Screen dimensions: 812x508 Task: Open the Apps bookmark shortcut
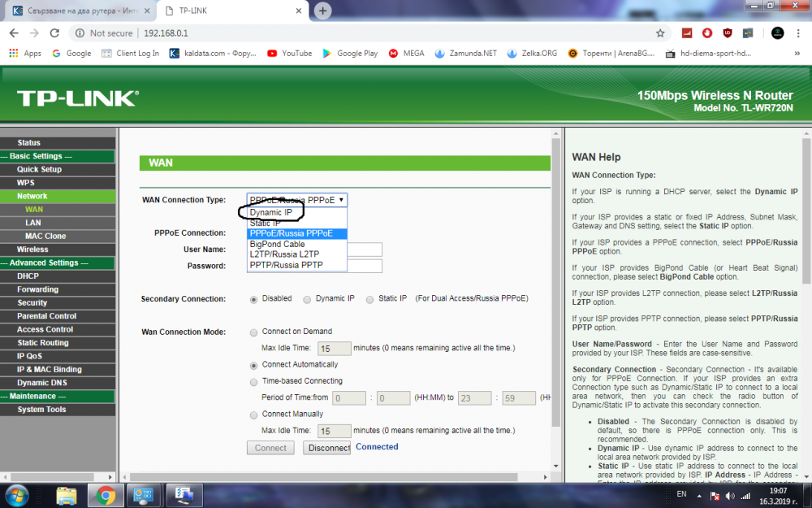pyautogui.click(x=25, y=53)
